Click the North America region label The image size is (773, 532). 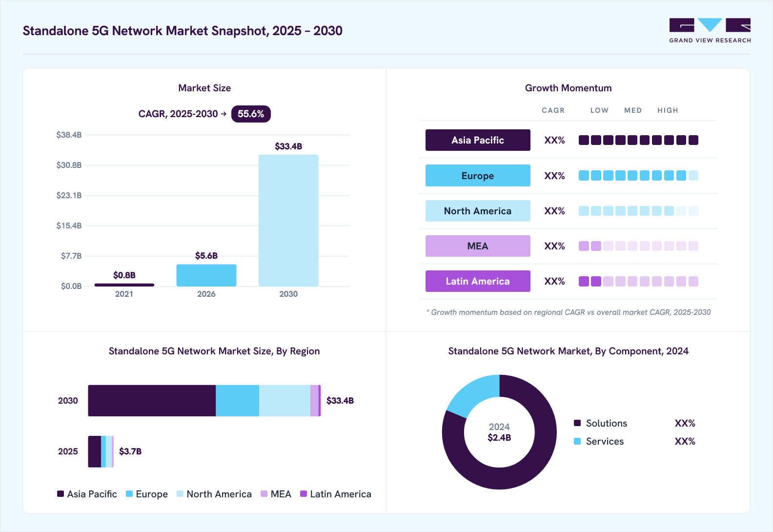coord(478,211)
